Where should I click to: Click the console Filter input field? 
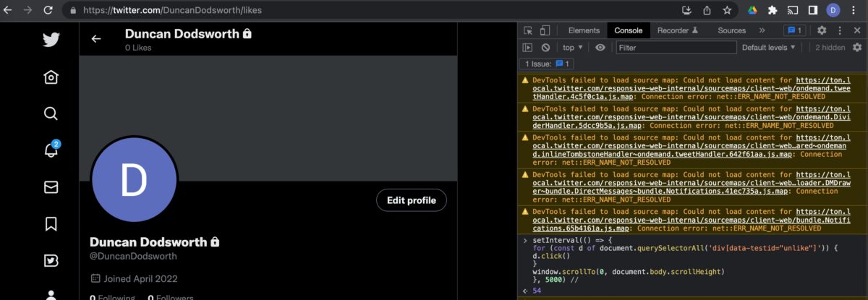676,48
